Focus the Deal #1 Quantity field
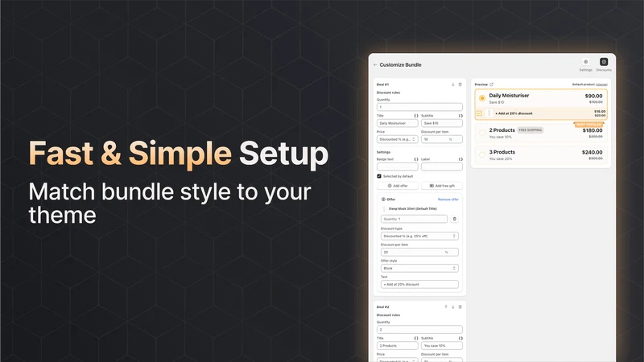The image size is (644, 362). pos(419,107)
